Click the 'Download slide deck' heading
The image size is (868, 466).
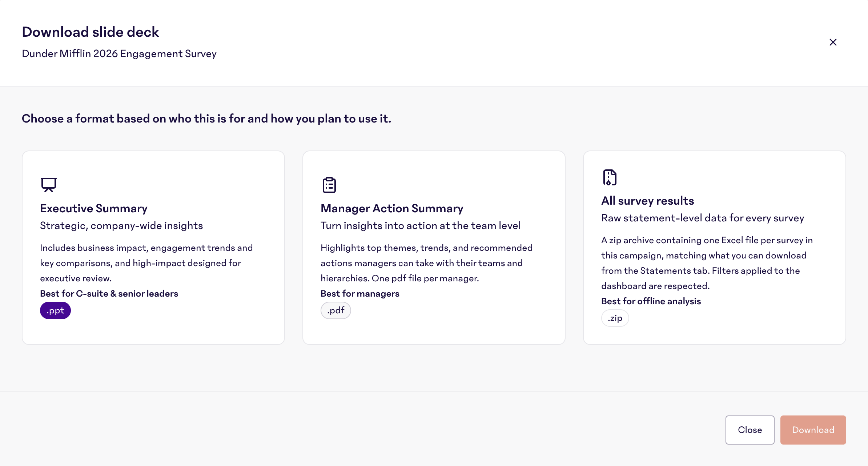(91, 32)
